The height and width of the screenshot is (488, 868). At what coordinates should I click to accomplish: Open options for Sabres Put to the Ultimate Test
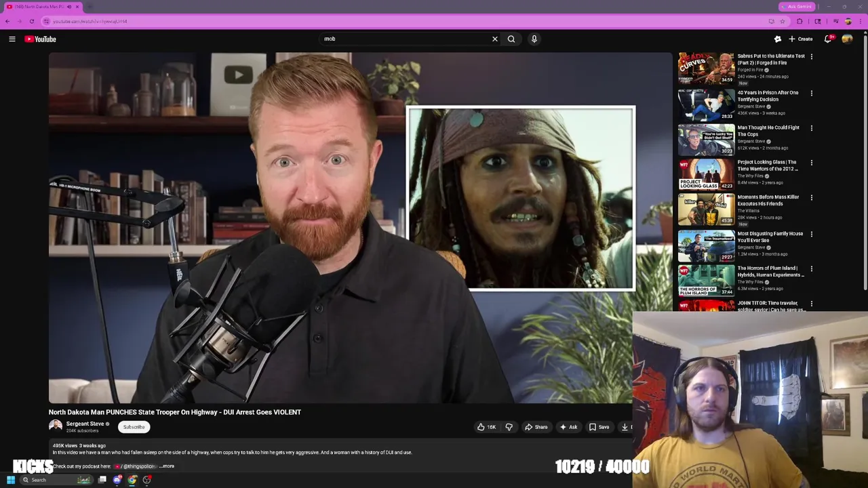coord(811,57)
